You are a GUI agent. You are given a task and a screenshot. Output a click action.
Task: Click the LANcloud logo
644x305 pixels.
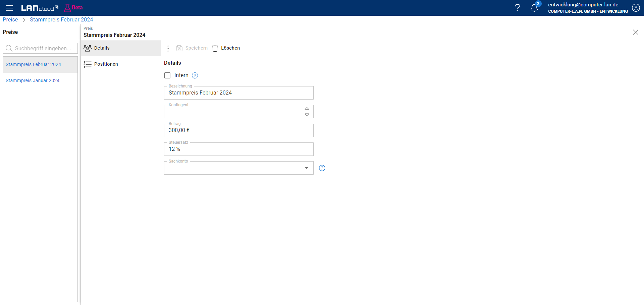click(x=40, y=8)
